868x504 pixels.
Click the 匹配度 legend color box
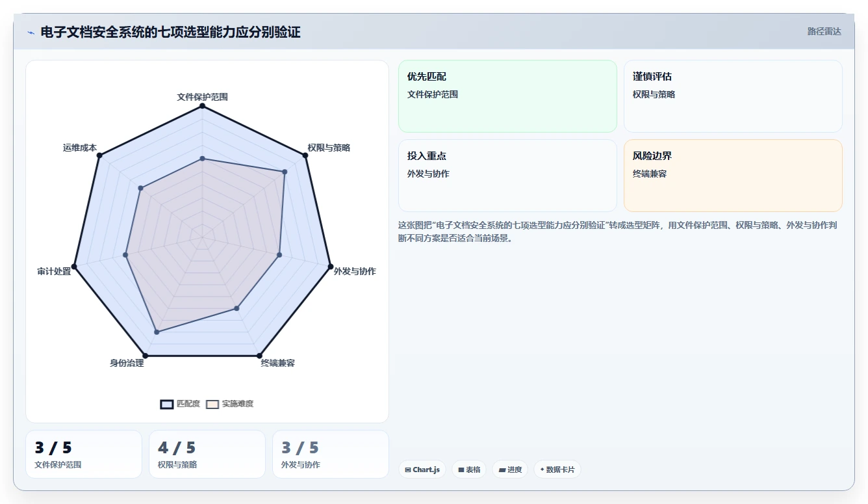pyautogui.click(x=167, y=405)
